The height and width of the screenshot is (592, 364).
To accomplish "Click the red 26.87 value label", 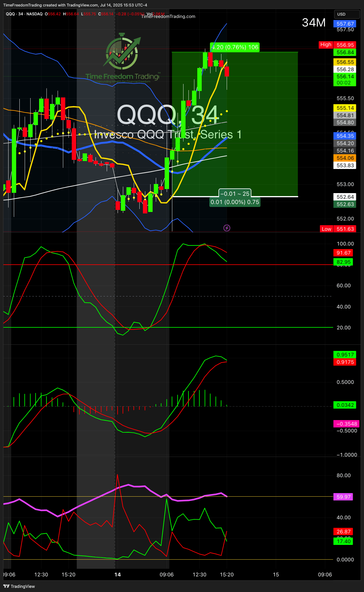I will click(x=343, y=532).
